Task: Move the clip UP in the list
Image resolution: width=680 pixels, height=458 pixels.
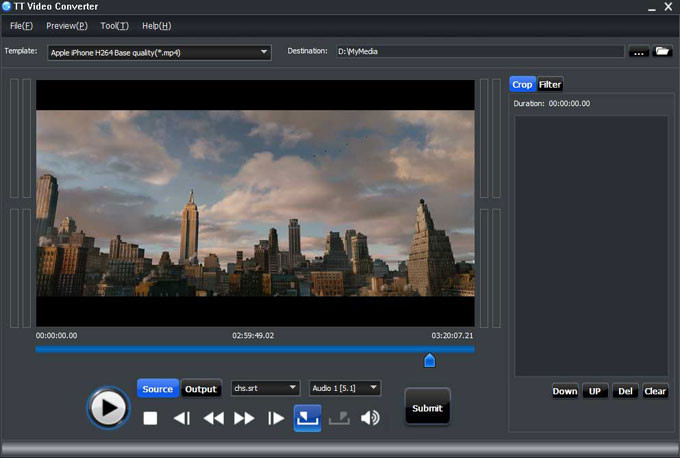Action: point(595,391)
